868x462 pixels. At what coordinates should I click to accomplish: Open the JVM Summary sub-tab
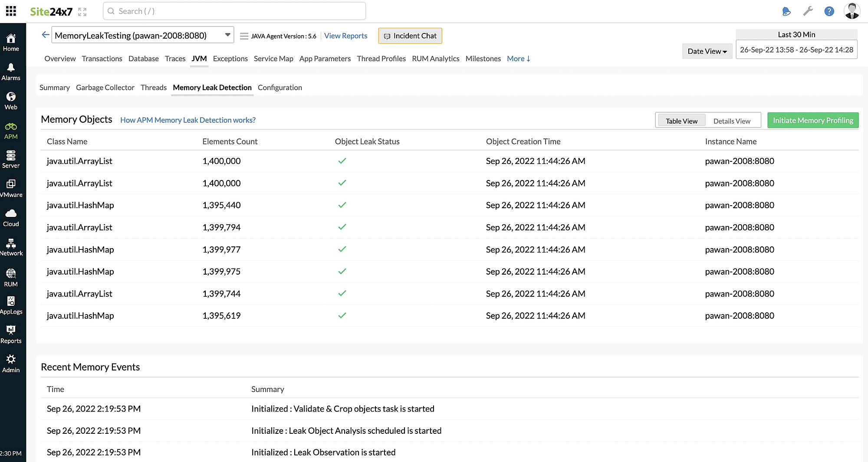pos(55,88)
